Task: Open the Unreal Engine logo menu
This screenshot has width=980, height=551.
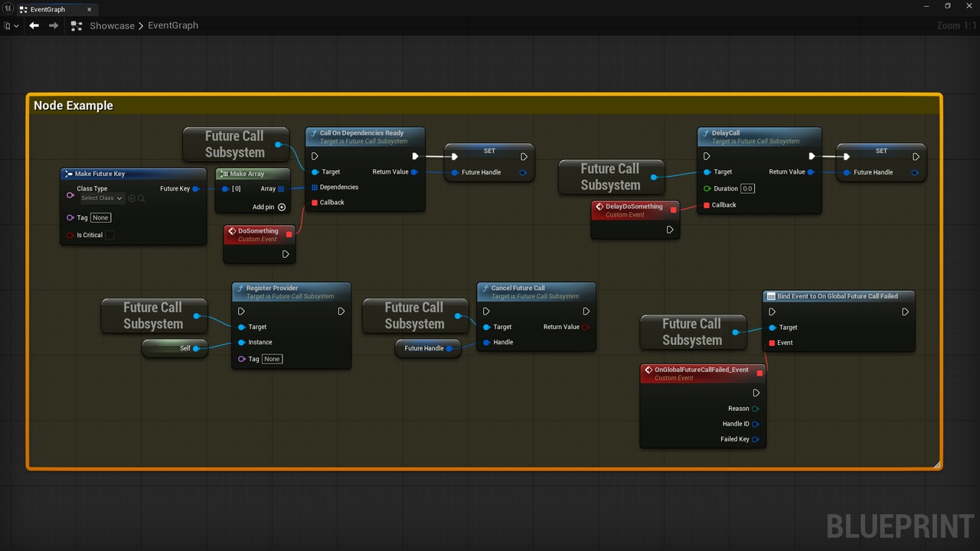Action: point(8,9)
